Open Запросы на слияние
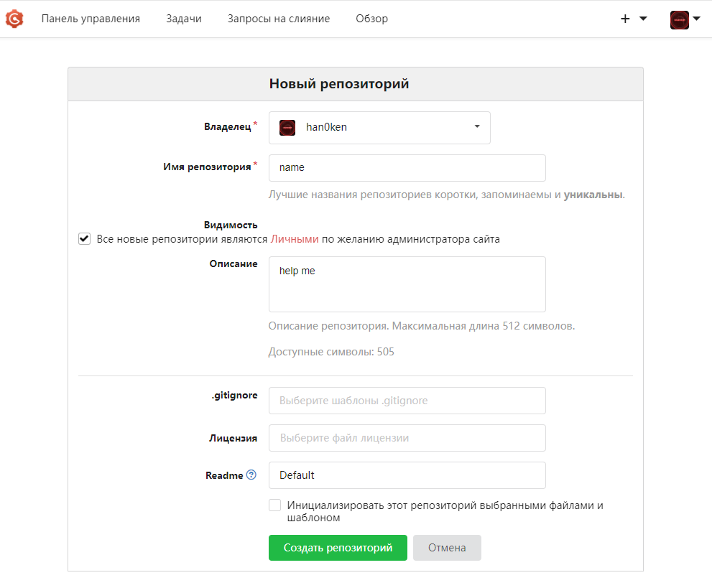This screenshot has height=588, width=712. tap(279, 19)
